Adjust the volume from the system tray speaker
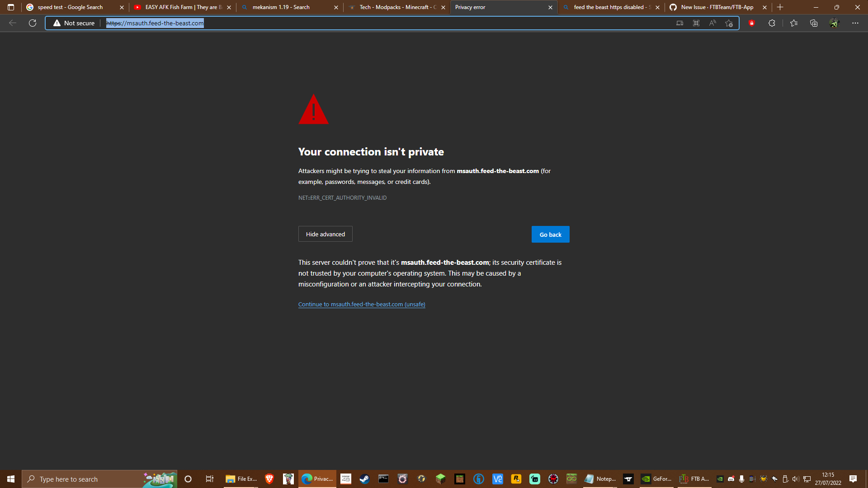Image resolution: width=868 pixels, height=488 pixels. pyautogui.click(x=796, y=479)
